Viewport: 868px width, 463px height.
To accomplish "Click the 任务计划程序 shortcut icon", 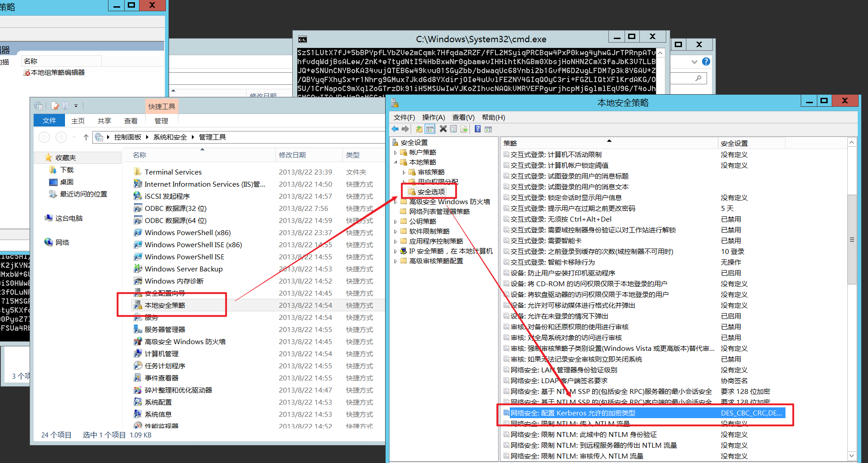I will click(138, 366).
